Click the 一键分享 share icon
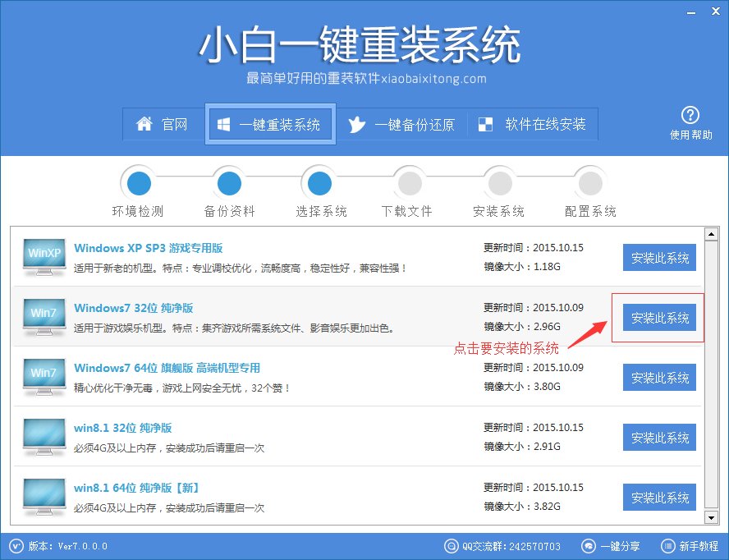The image size is (729, 560). (588, 546)
